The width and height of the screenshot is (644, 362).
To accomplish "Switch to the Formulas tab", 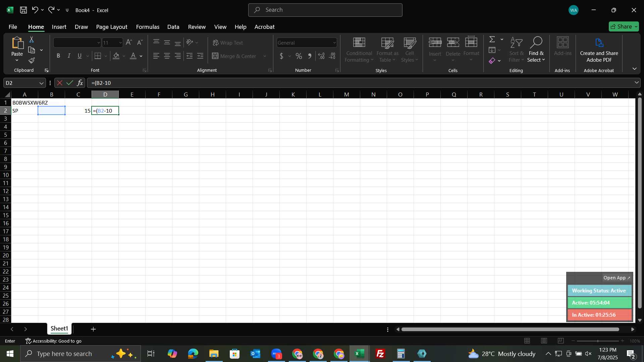I will 148,27.
